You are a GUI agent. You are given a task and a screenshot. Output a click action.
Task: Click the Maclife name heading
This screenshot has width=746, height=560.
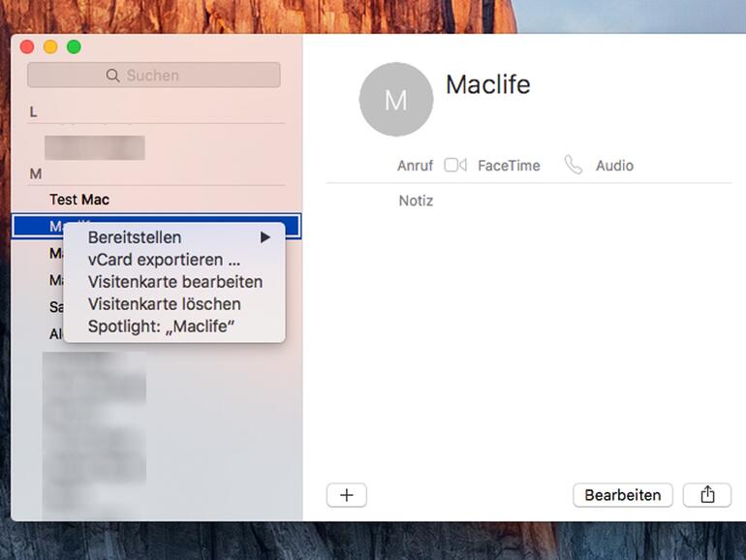click(x=487, y=84)
